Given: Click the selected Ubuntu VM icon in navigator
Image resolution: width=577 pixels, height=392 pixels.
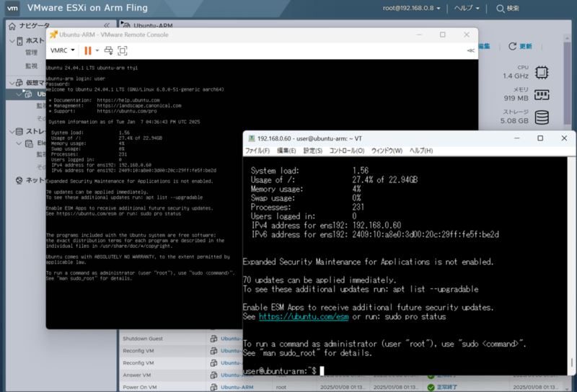Looking at the screenshot, I should pos(27,94).
